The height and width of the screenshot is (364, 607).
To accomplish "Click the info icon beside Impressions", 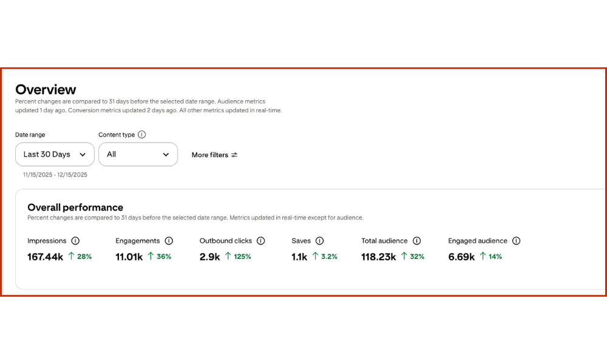I will click(75, 241).
